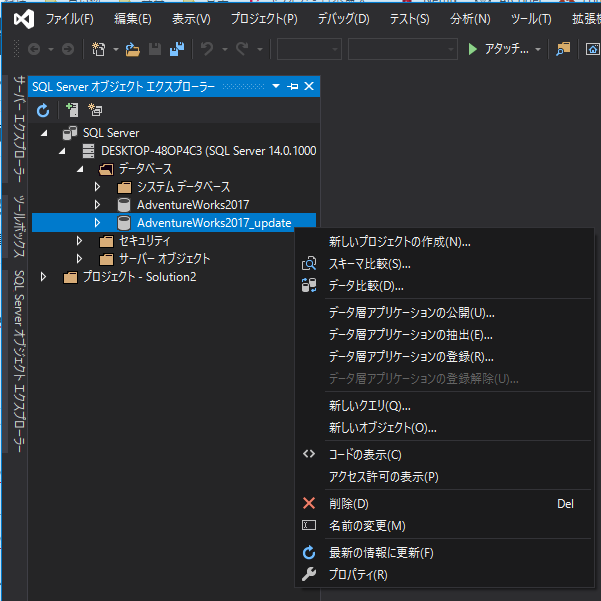This screenshot has width=601, height=601.
Task: Click the schema compare icon in context menu
Action: point(309,264)
